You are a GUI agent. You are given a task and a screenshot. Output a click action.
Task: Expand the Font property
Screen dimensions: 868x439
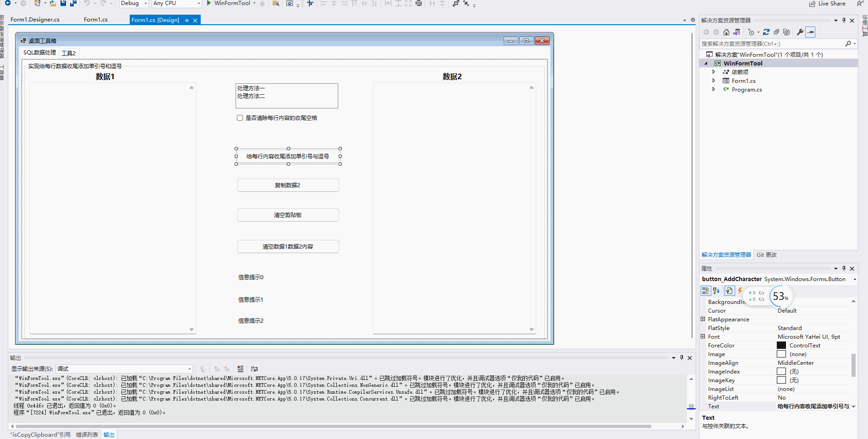click(703, 336)
